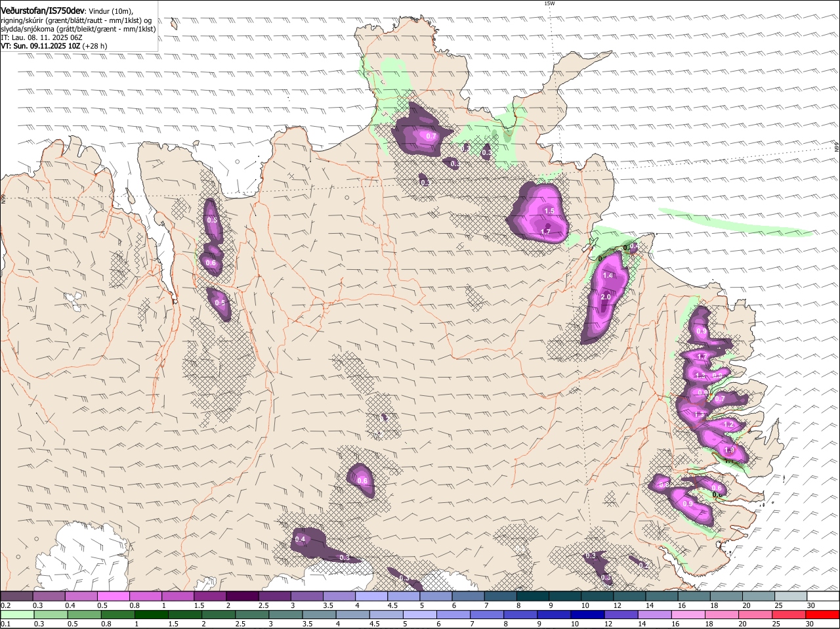Click the N99 label on the right edge
The image size is (840, 629).
(837, 148)
